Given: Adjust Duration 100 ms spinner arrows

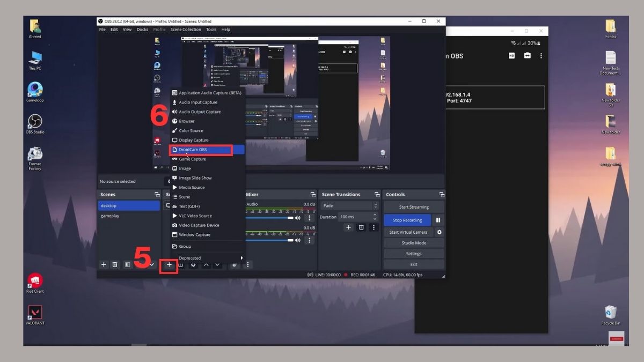Looking at the screenshot, I should (375, 217).
